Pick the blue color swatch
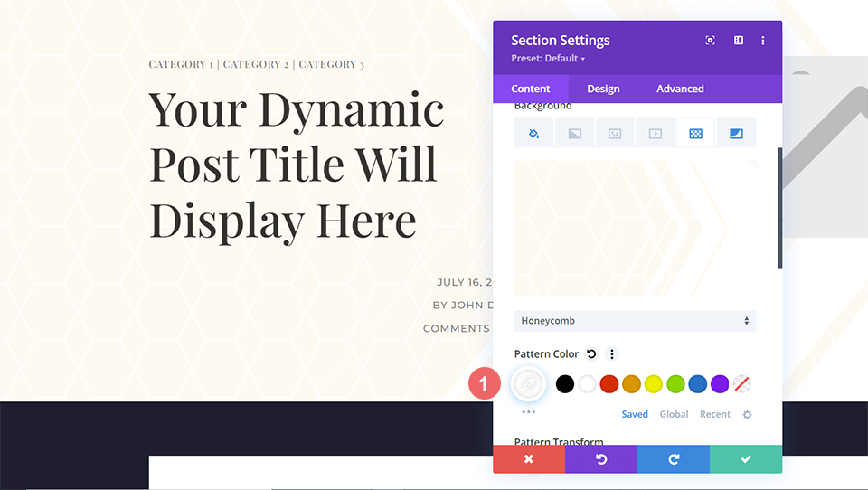The height and width of the screenshot is (490, 868). pyautogui.click(x=697, y=384)
